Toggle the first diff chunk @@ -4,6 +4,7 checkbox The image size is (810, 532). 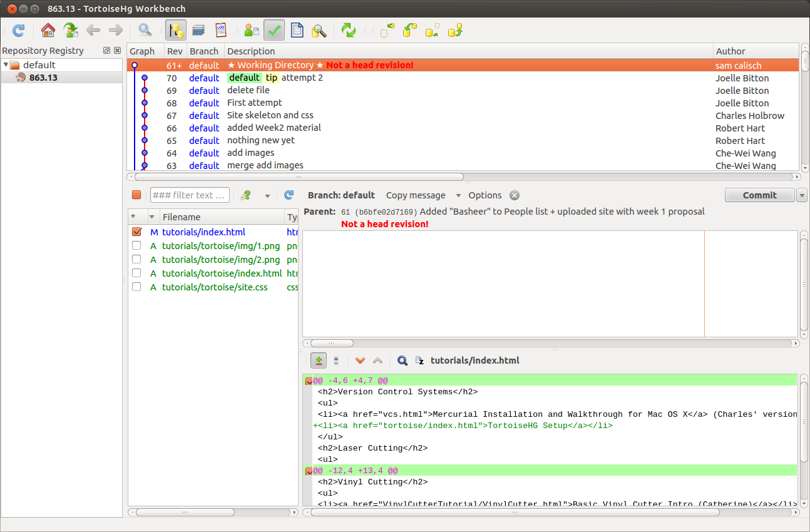tap(309, 381)
